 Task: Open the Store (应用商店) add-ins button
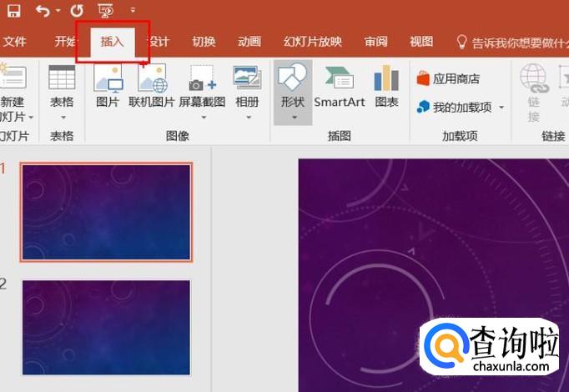449,78
